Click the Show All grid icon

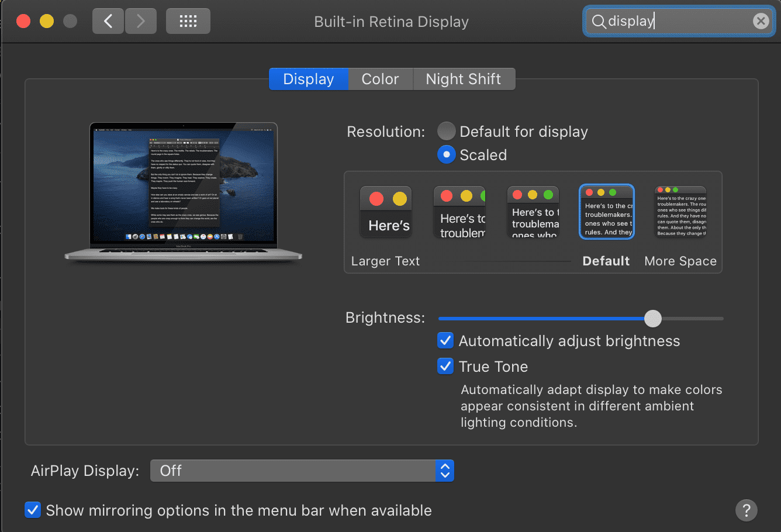[x=188, y=20]
